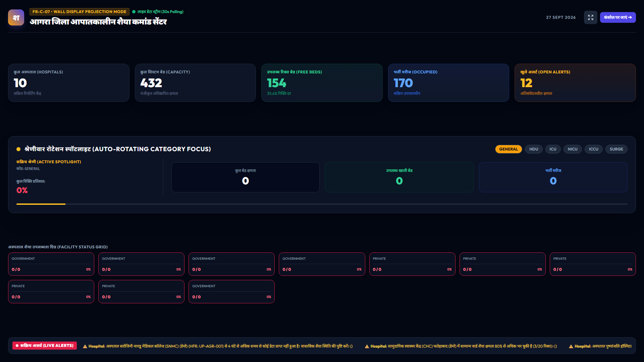644x362 pixels.
Task: Click the कोड: GENERAL label
Action: click(28, 169)
